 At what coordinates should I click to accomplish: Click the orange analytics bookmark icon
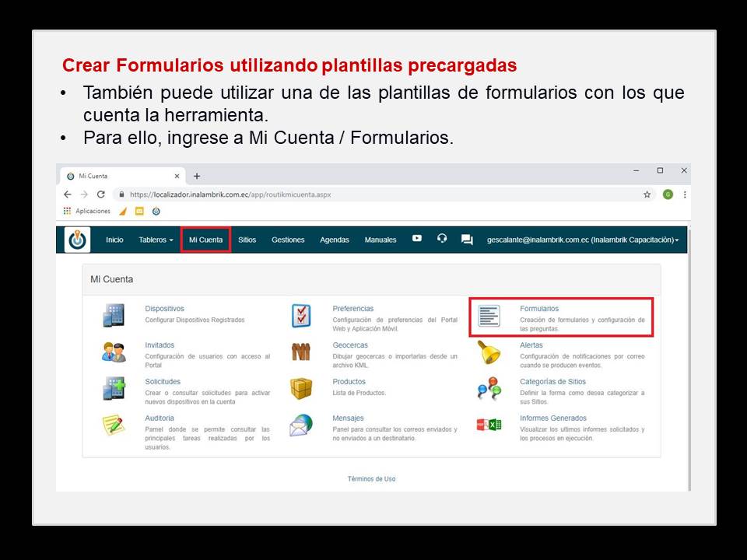[x=123, y=211]
